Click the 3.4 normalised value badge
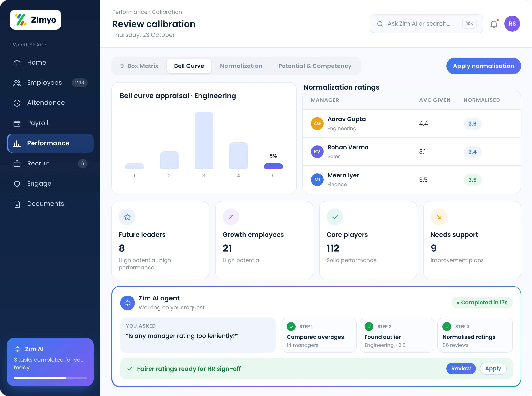The image size is (532, 396). [472, 152]
